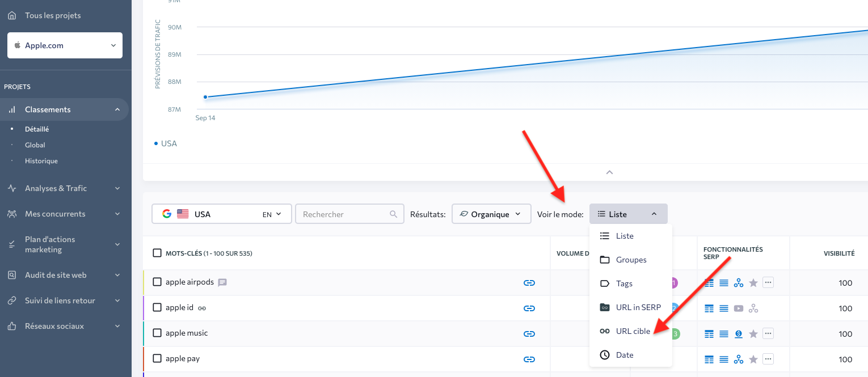Collapse the chart with the up chevron
This screenshot has height=377, width=868.
(609, 172)
